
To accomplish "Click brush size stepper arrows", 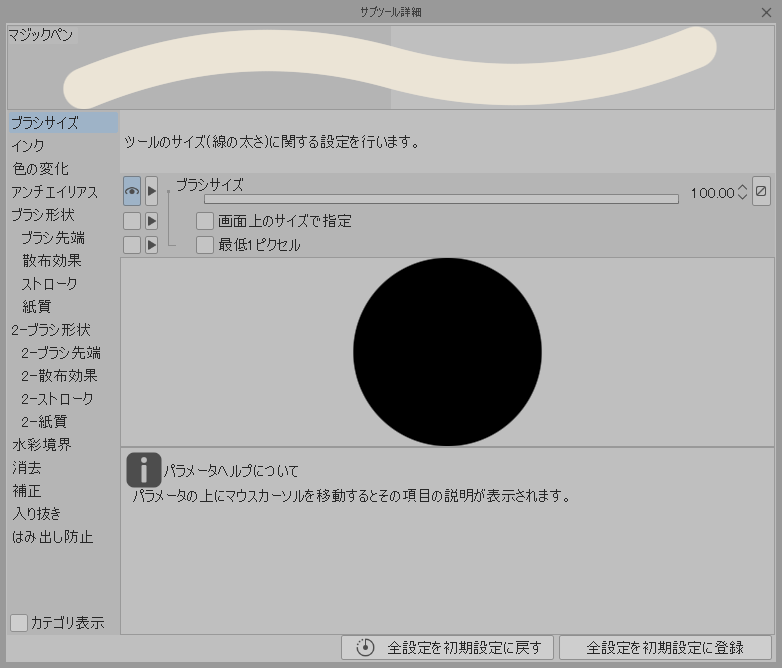I will pos(743,192).
